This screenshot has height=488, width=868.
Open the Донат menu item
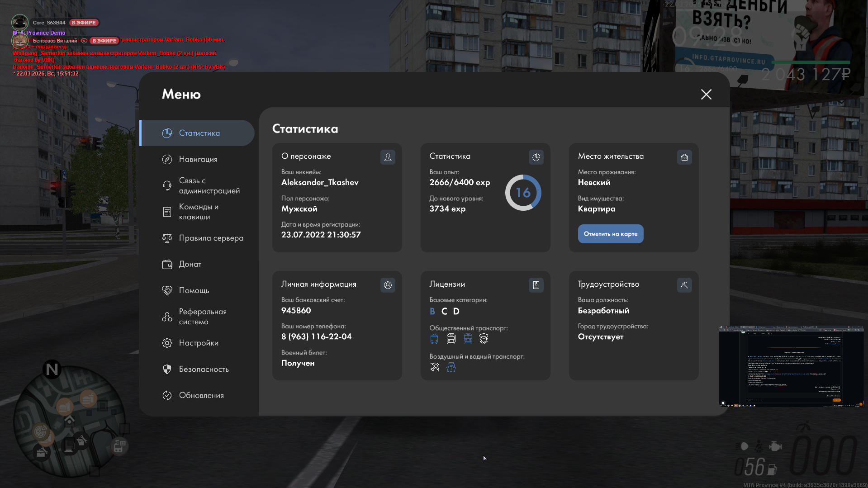[x=190, y=264]
